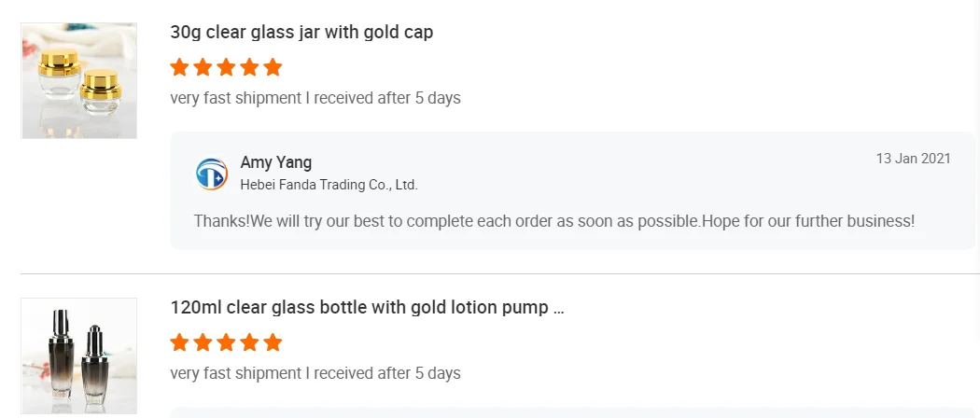
Task: Select fourth star of 120ml bottle review rating
Action: (x=249, y=342)
